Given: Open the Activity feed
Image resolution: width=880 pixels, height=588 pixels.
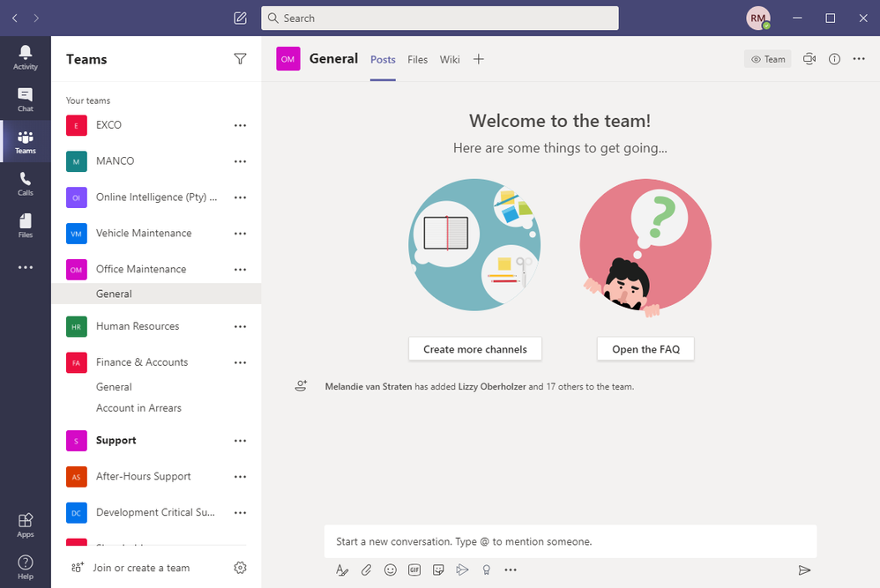Looking at the screenshot, I should 26,58.
